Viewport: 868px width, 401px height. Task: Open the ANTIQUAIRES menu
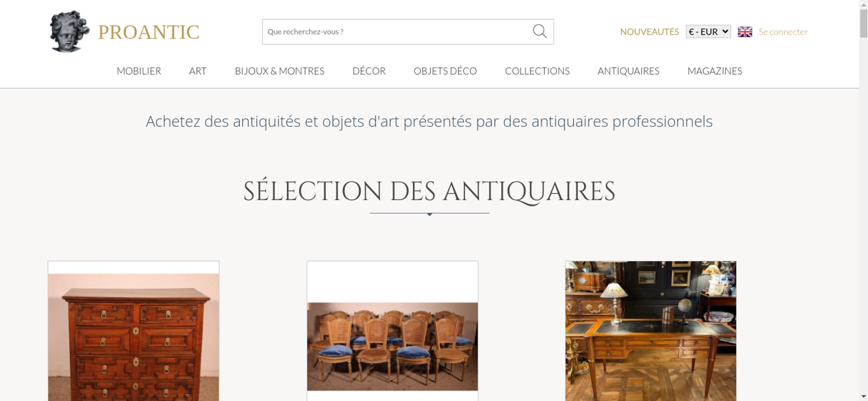628,71
